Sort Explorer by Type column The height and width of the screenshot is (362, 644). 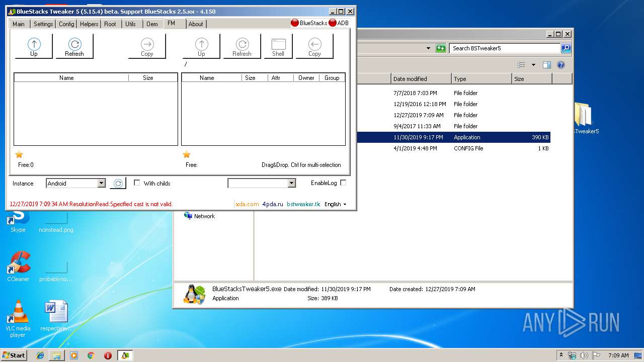[x=481, y=79]
